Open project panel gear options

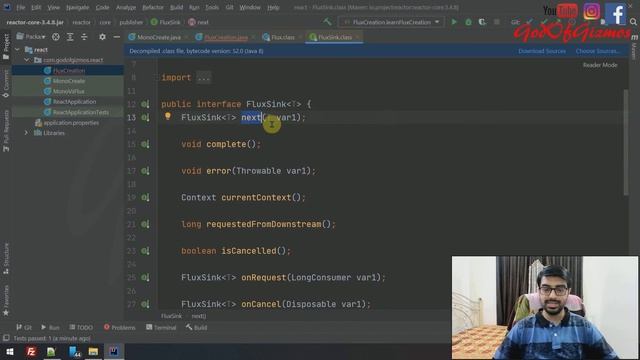tap(102, 37)
